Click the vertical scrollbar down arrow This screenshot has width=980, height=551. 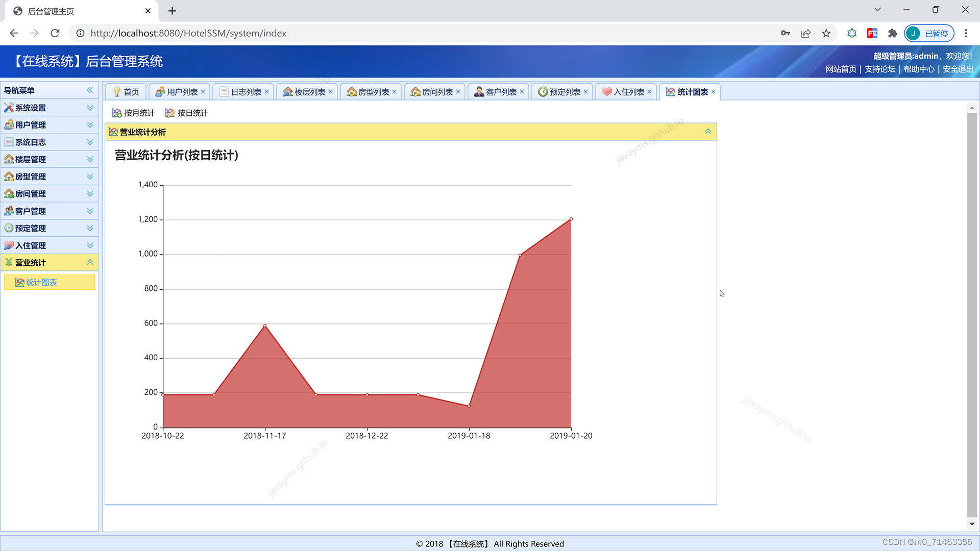(x=972, y=524)
